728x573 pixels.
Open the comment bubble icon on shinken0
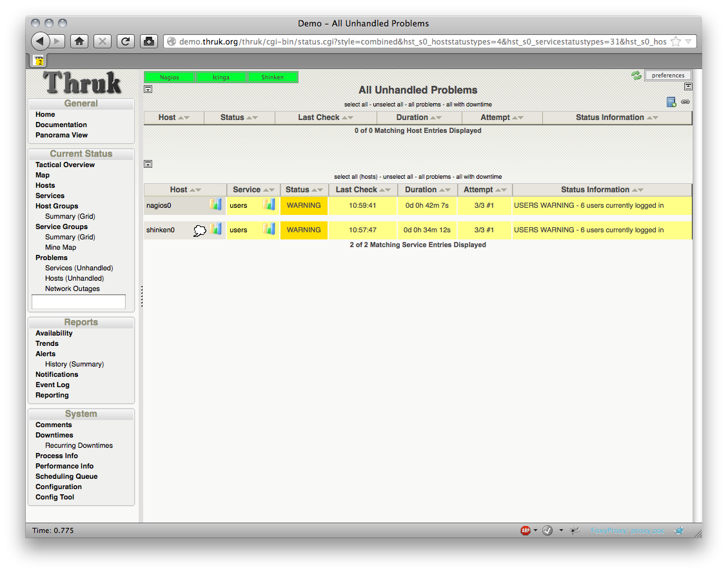click(200, 230)
